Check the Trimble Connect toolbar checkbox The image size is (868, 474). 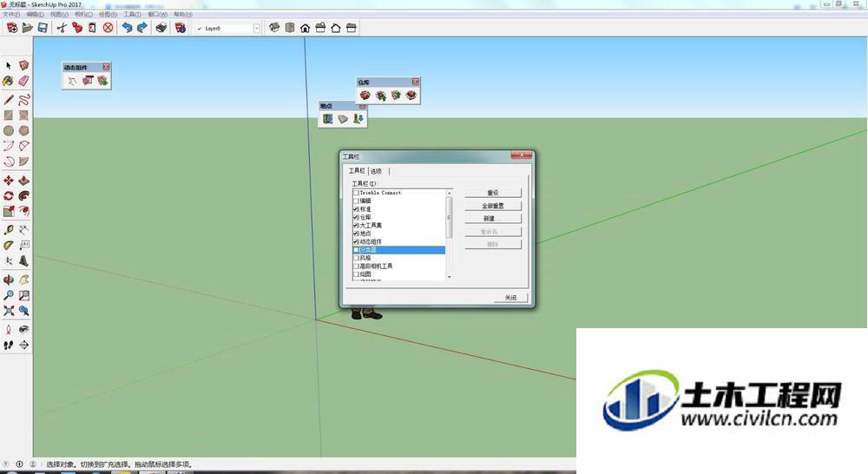[356, 193]
